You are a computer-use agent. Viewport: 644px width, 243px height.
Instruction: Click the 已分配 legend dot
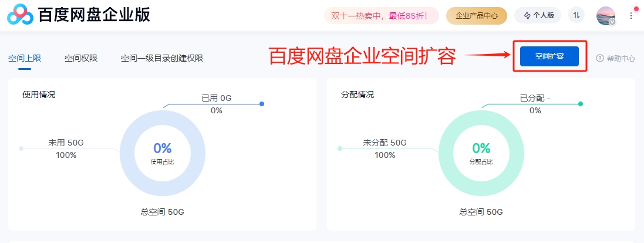tap(581, 104)
